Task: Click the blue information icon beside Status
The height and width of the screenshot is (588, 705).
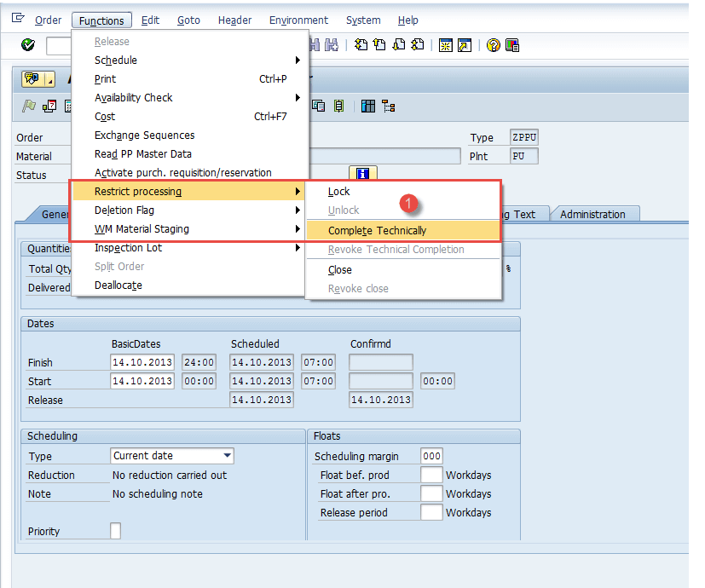Action: 362,175
